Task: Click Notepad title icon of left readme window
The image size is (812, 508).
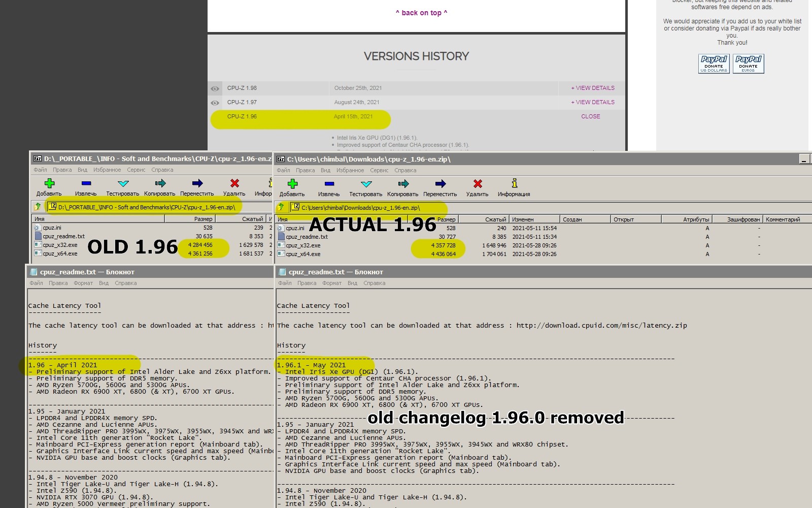Action: pyautogui.click(x=33, y=272)
